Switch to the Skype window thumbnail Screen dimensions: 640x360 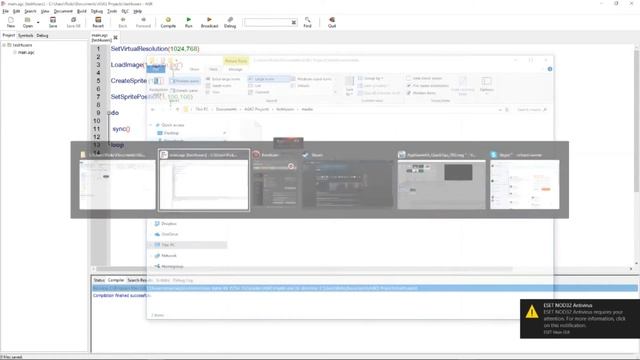click(x=525, y=180)
